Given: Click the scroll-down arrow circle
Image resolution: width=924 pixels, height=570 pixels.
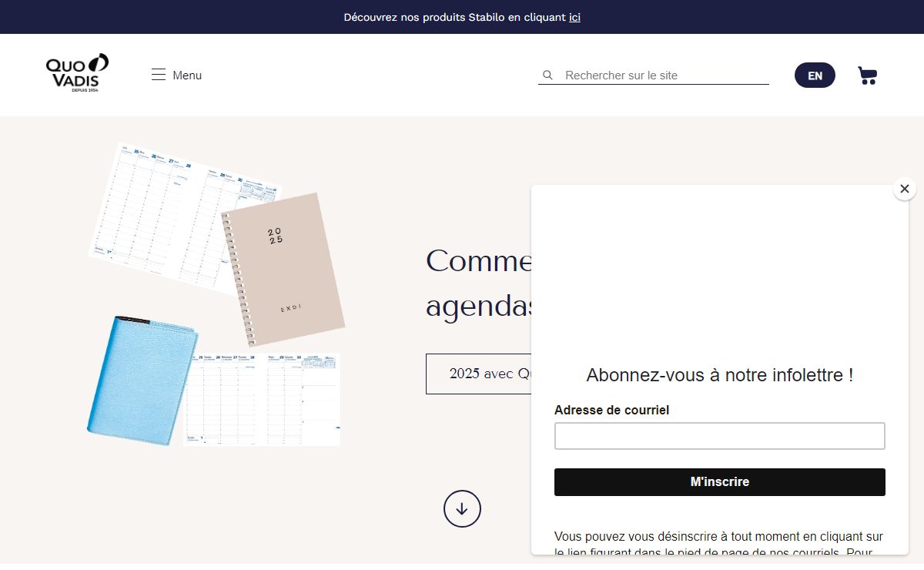Looking at the screenshot, I should click(462, 508).
